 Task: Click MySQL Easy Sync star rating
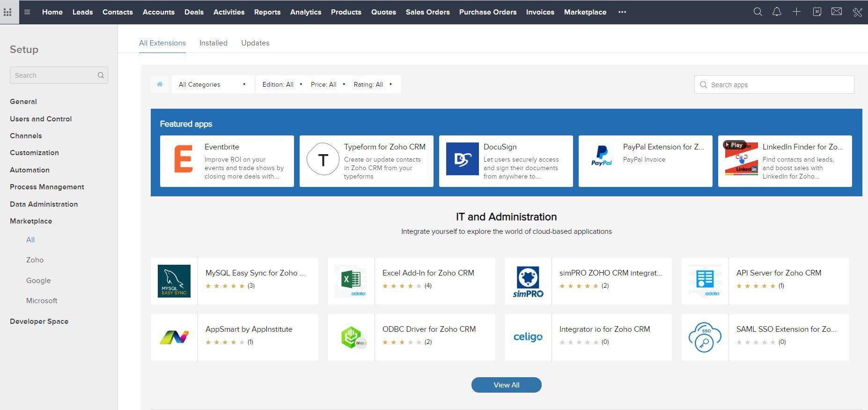225,286
